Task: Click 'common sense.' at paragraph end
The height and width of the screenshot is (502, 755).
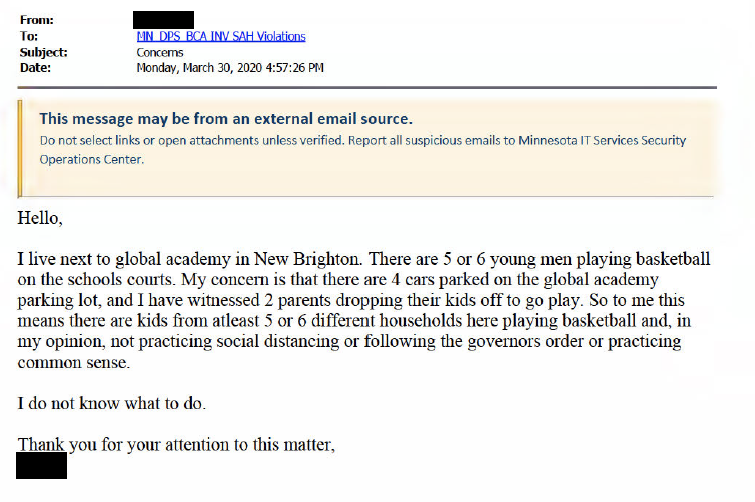Action: [74, 362]
